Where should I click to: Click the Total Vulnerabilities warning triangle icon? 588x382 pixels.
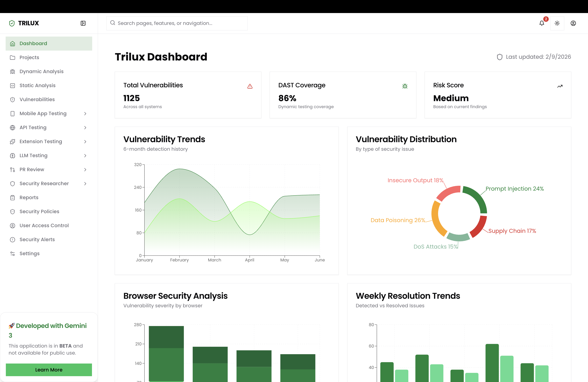pyautogui.click(x=250, y=86)
